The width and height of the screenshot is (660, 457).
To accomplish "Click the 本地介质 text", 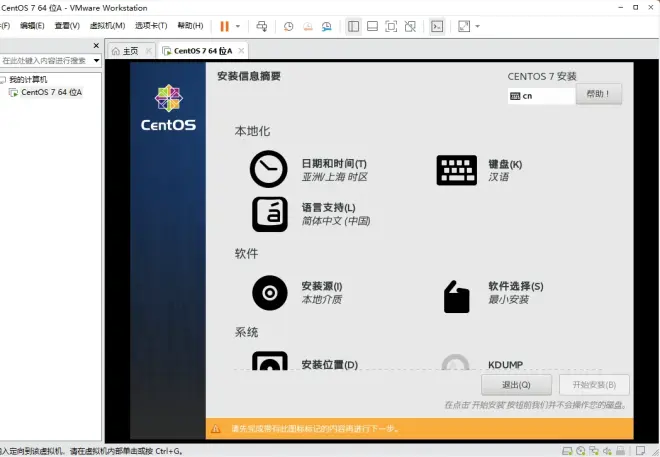I will (322, 299).
